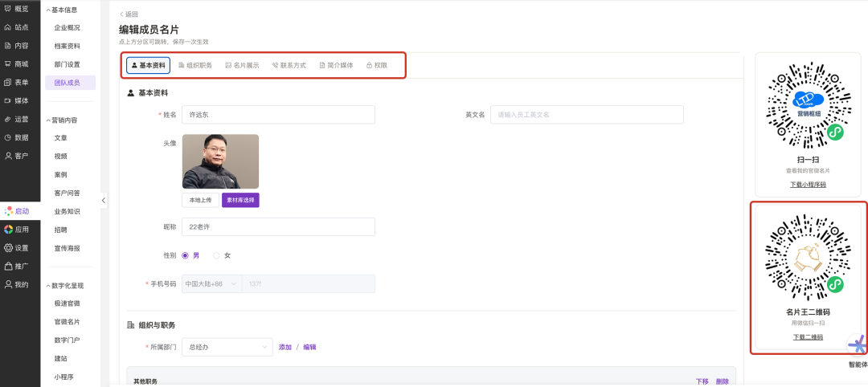The width and height of the screenshot is (868, 387).
Task: Click the 手机号码 number field
Action: tap(309, 283)
